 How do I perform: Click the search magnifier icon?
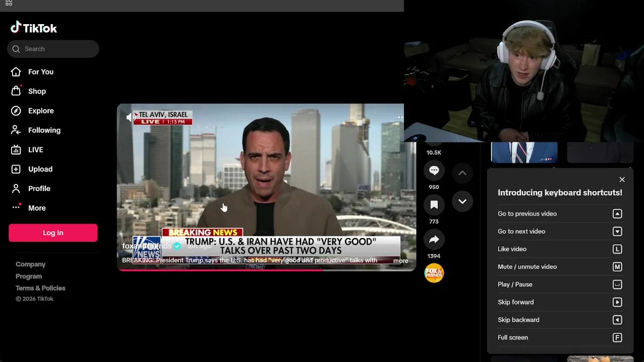coord(16,49)
